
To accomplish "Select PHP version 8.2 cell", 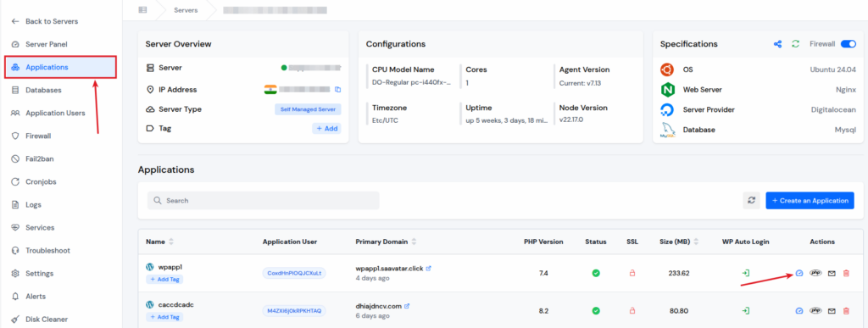I will click(543, 311).
